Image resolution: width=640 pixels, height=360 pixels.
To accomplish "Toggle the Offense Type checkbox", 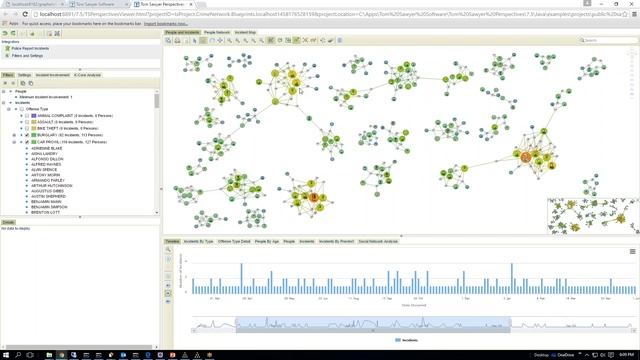I will pos(22,109).
